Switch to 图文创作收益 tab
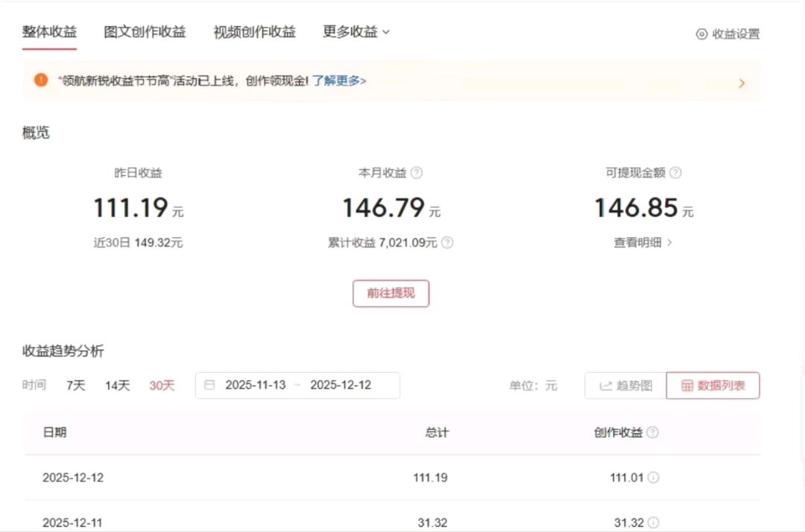The height and width of the screenshot is (532, 805). point(145,32)
